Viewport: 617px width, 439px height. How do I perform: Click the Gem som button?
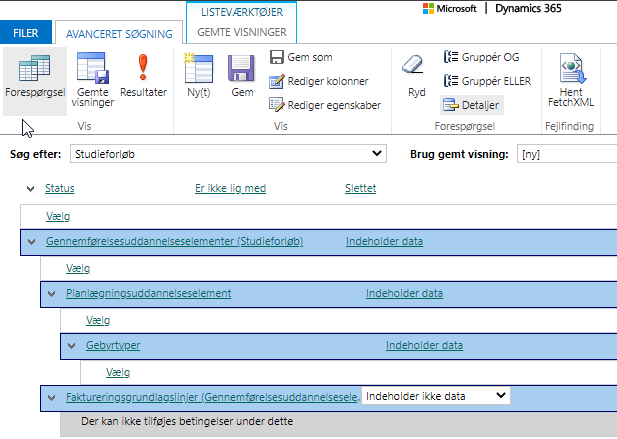point(302,57)
